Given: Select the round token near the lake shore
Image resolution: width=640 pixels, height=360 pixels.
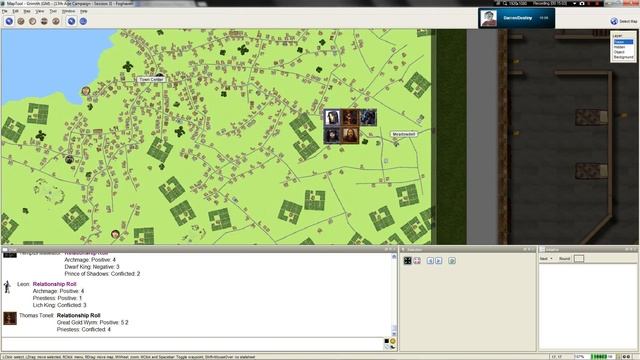Looking at the screenshot, I should (86, 91).
